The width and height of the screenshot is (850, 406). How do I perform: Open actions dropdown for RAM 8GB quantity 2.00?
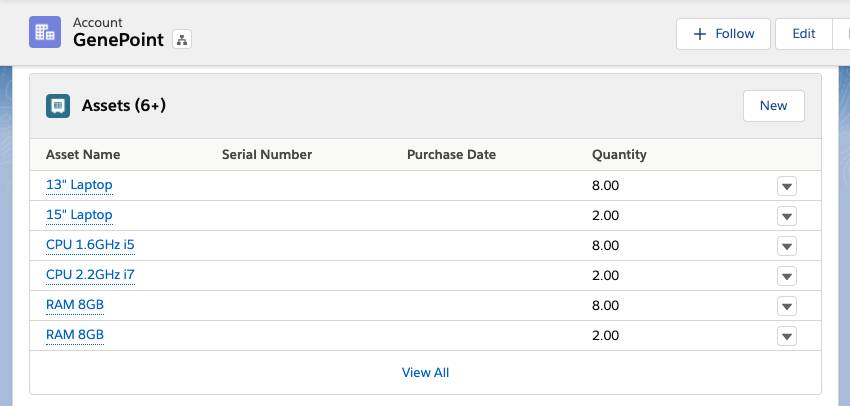(787, 336)
